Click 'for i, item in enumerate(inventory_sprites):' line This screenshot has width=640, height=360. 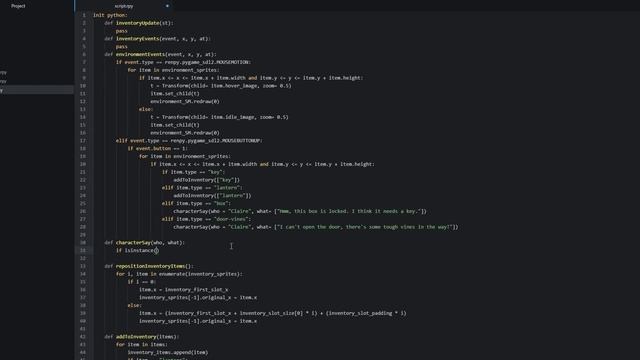tap(179, 274)
